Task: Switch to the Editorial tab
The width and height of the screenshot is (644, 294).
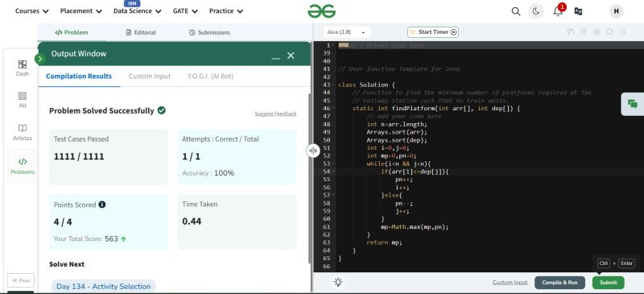Action: [140, 32]
